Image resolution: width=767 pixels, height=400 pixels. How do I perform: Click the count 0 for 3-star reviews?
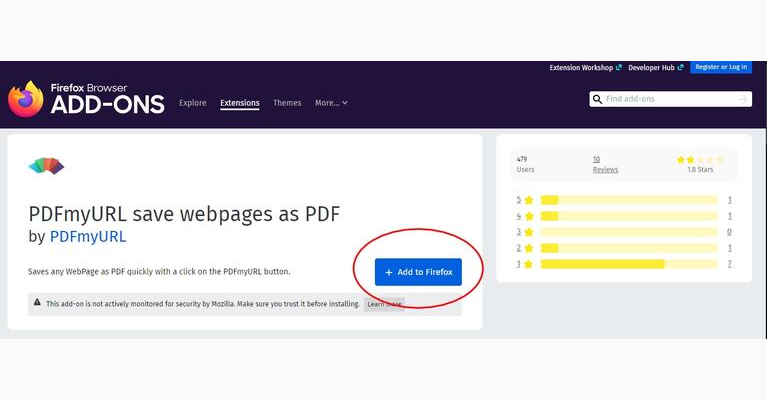(729, 232)
